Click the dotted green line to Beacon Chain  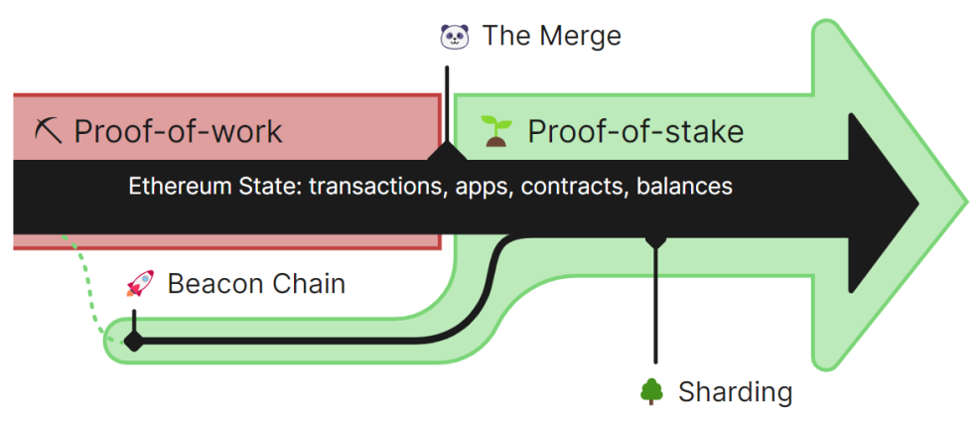87,287
